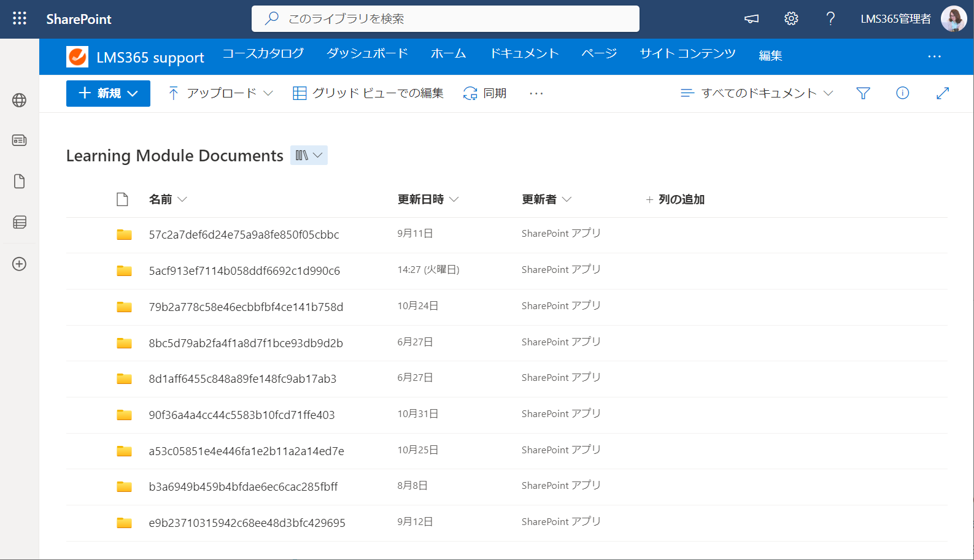Open the megaphone announcements icon

coord(751,19)
